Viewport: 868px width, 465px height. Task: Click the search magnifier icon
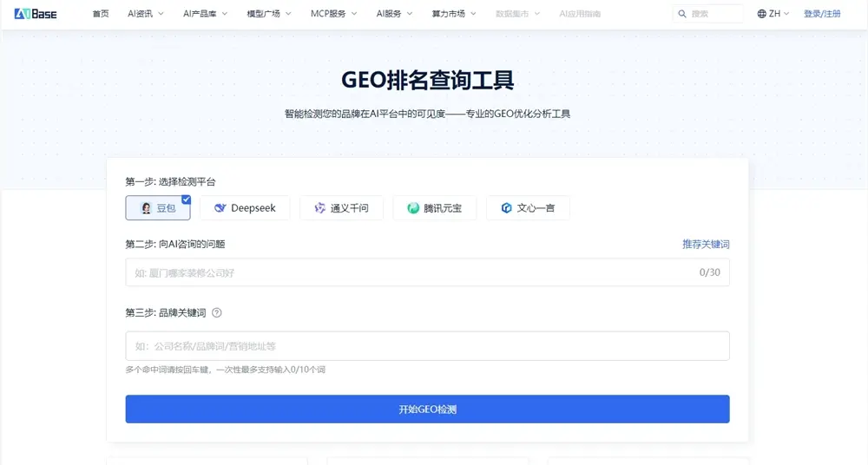(x=682, y=14)
